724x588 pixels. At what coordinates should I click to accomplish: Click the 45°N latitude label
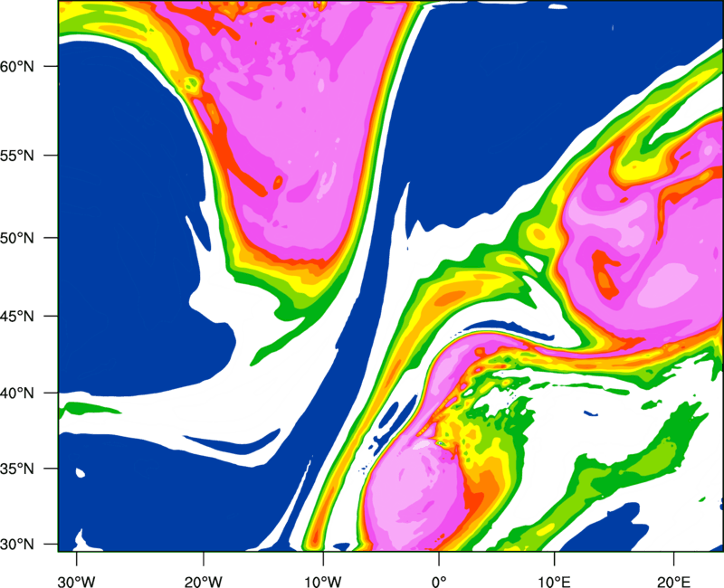(x=17, y=317)
